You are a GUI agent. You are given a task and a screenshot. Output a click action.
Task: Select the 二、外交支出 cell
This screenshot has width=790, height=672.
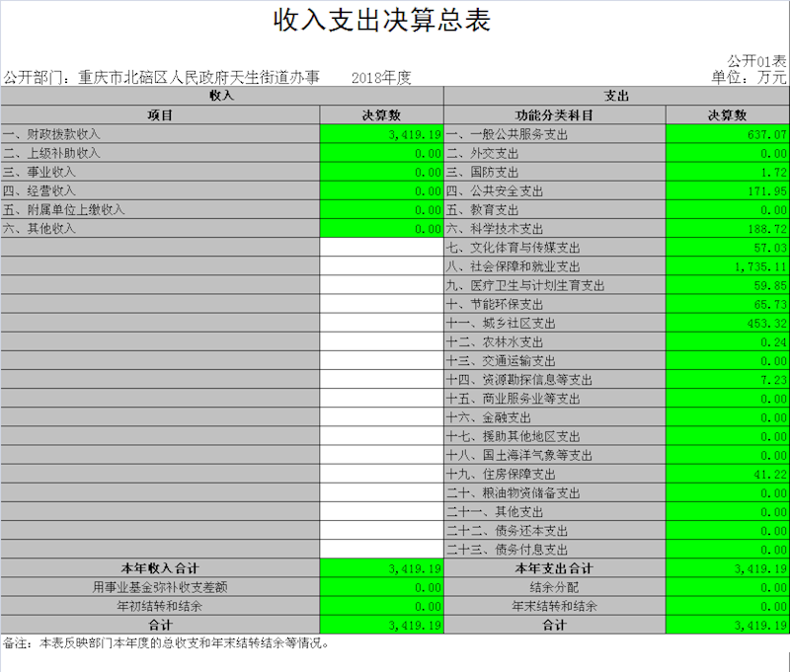555,153
